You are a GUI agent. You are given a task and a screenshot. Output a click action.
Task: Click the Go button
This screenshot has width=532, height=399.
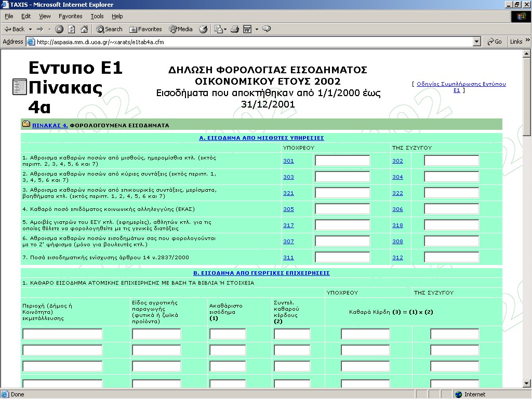click(x=495, y=42)
